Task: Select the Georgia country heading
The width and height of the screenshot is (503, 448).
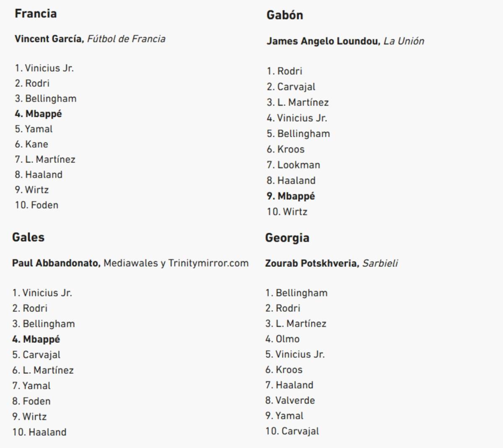Action: (x=287, y=238)
